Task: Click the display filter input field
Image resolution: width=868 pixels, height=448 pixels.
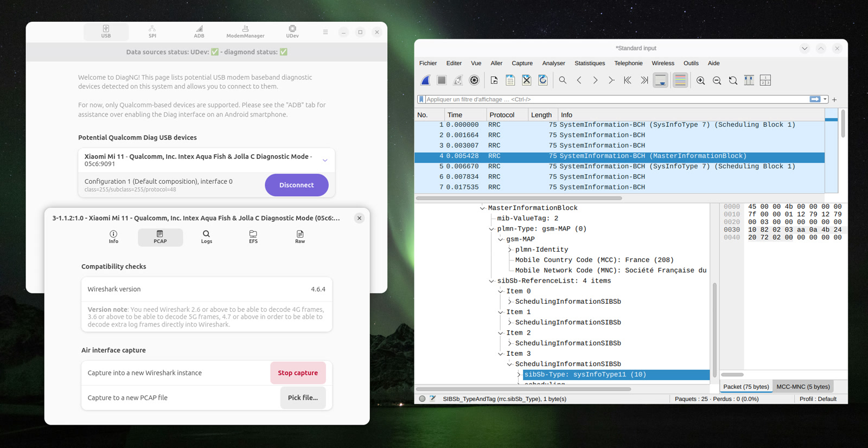Action: pos(616,99)
